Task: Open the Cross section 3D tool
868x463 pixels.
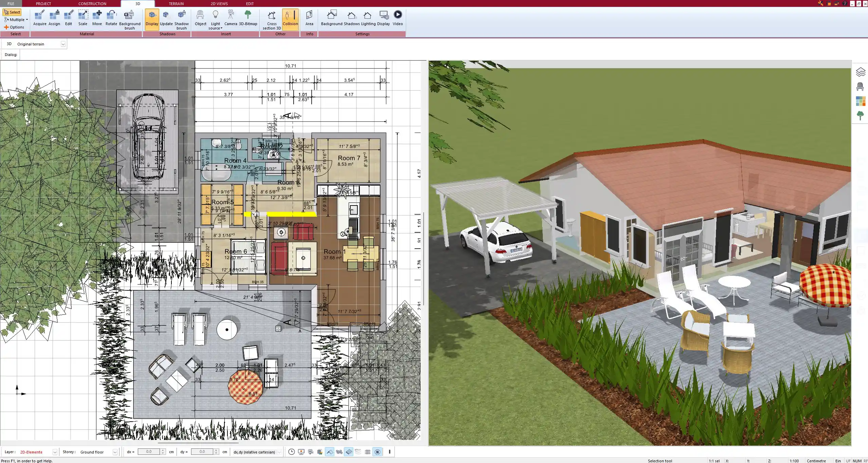Action: pyautogui.click(x=271, y=19)
